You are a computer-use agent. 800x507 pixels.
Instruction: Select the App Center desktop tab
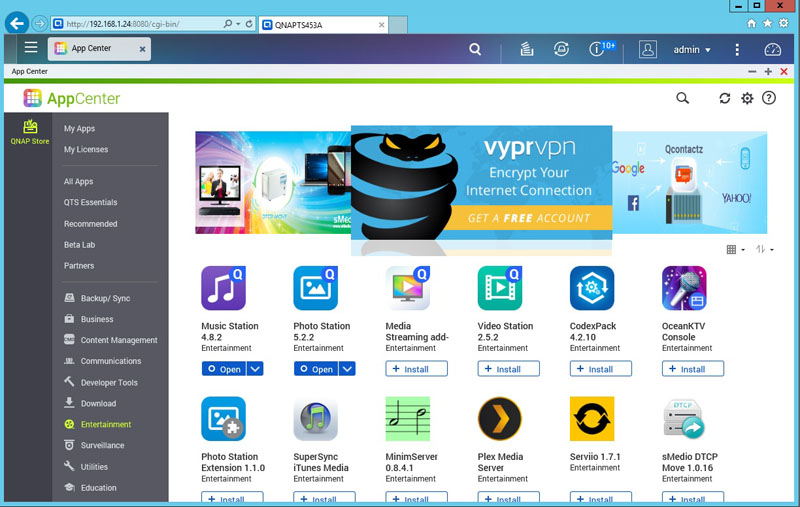99,48
